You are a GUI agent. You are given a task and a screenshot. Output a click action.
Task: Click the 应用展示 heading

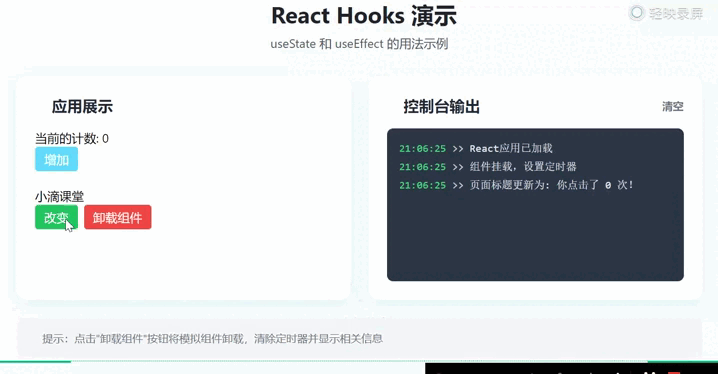pos(82,107)
